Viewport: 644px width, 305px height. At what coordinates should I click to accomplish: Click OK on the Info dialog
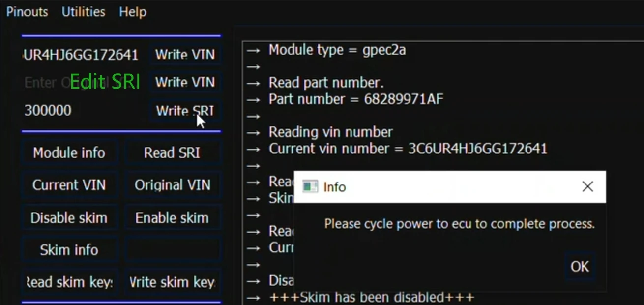[580, 266]
